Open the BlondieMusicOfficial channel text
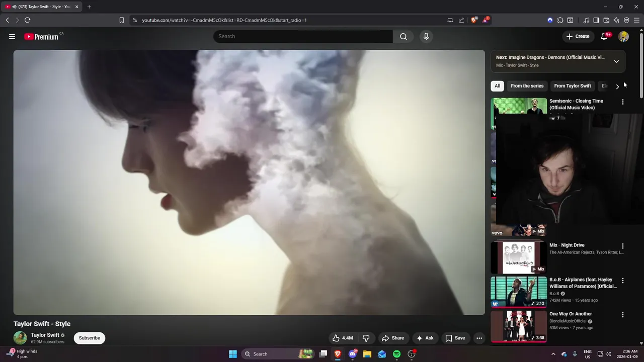The width and height of the screenshot is (644, 362). (x=568, y=321)
